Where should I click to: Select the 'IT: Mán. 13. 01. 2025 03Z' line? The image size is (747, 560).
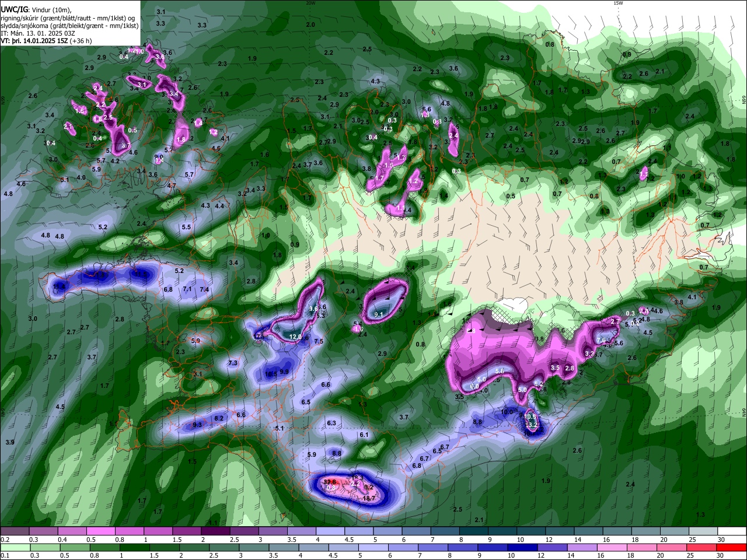(x=38, y=33)
